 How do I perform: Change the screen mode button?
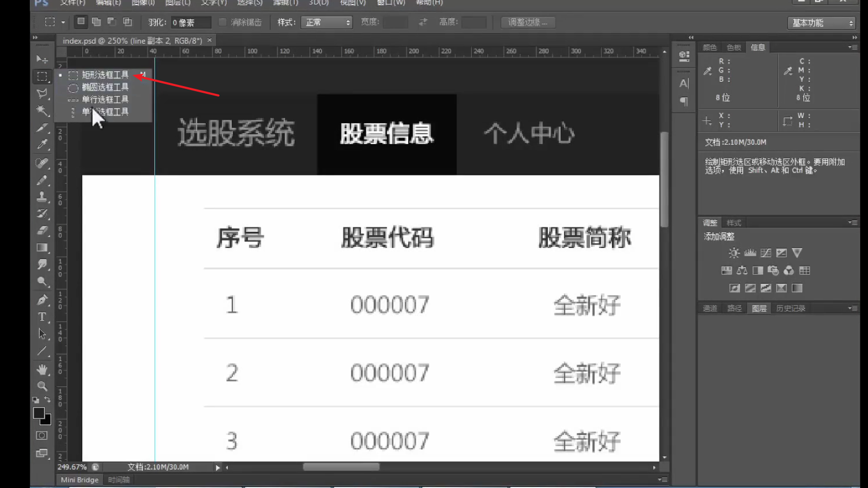[42, 453]
